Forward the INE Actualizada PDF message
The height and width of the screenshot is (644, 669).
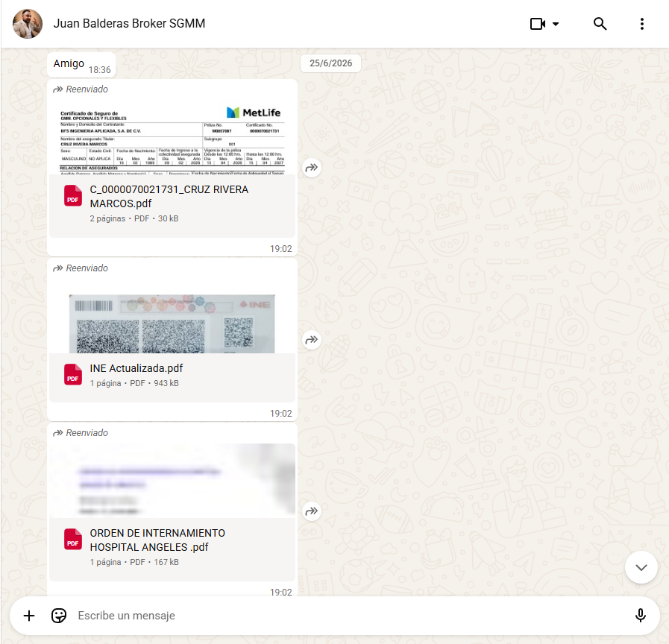coord(312,340)
